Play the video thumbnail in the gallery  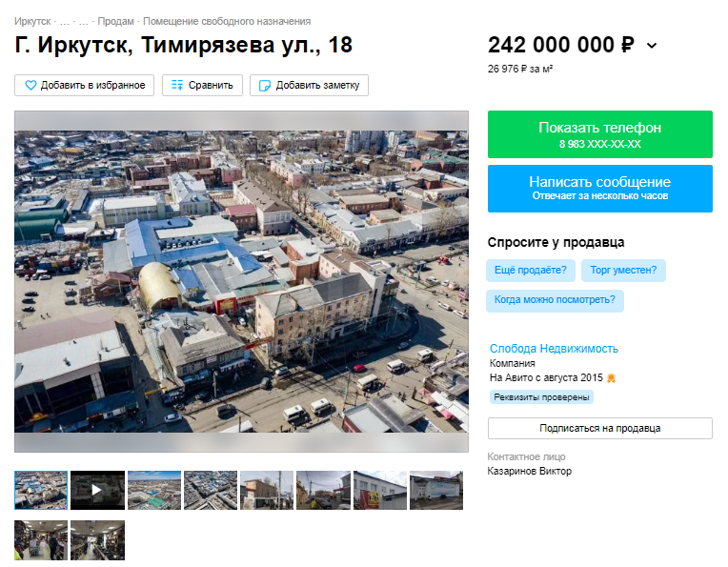click(97, 490)
